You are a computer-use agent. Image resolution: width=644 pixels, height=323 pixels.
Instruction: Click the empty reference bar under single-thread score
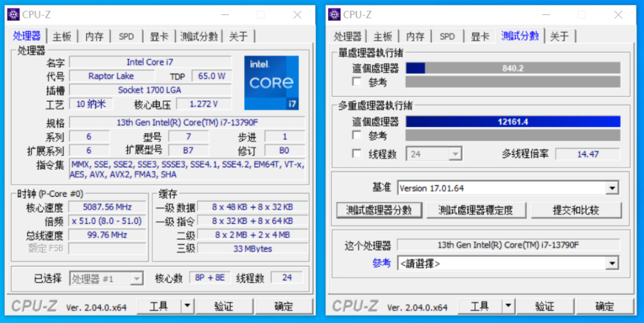(513, 82)
